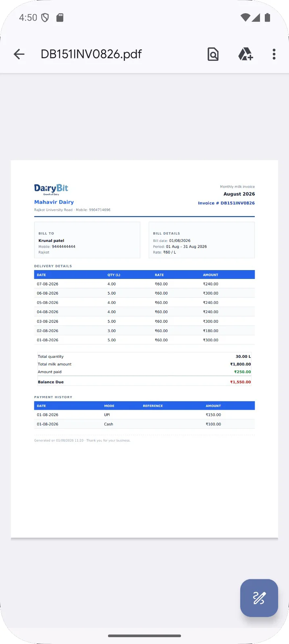Image resolution: width=289 pixels, height=644 pixels.
Task: Tap delivery date 03-08-2026
Action: coord(48,322)
